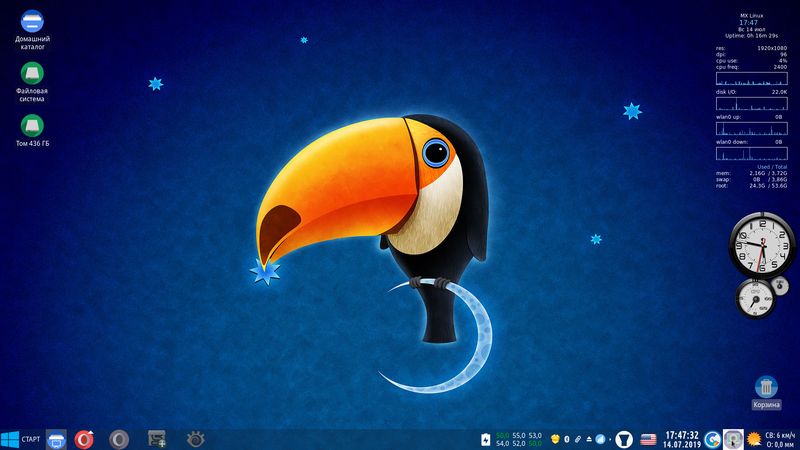The image size is (800, 450).
Task: Click the 'res:' 1920x1080 Conky line
Action: [x=752, y=48]
